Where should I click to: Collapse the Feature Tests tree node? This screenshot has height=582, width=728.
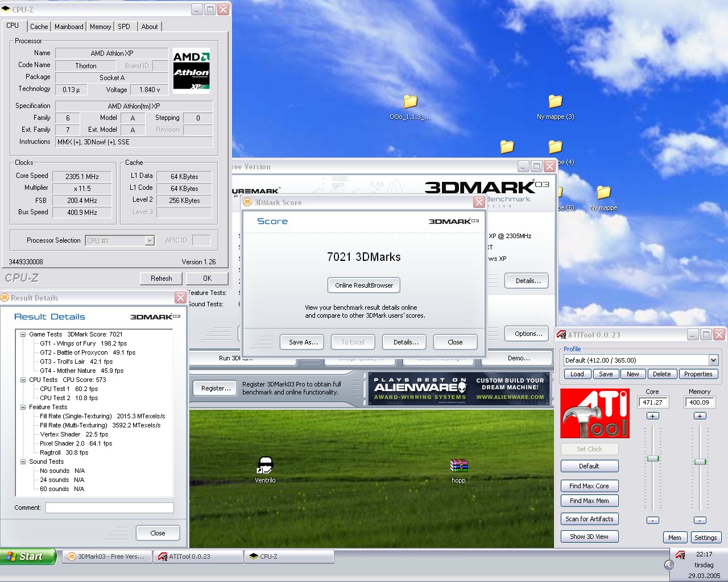pyautogui.click(x=23, y=407)
